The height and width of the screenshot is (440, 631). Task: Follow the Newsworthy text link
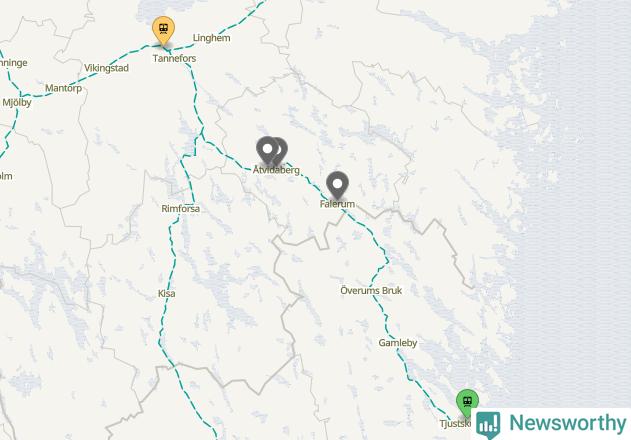click(x=567, y=423)
